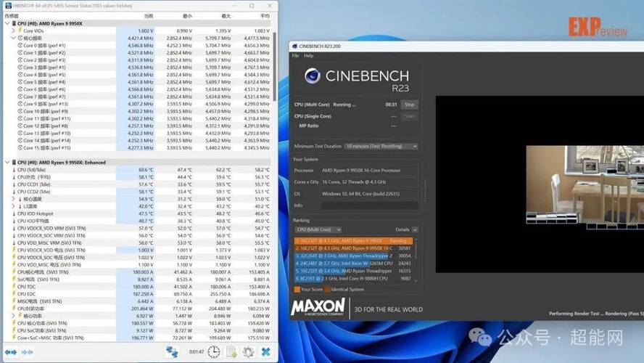The width and height of the screenshot is (644, 363).
Task: Click the HWiNFO sensor list vertical scrollbar
Action: click(x=274, y=66)
